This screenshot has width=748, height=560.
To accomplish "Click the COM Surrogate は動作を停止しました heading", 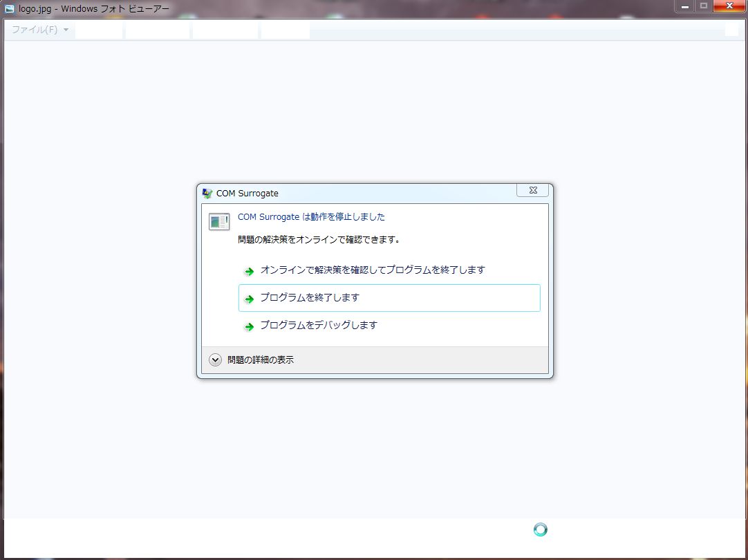I will point(311,217).
